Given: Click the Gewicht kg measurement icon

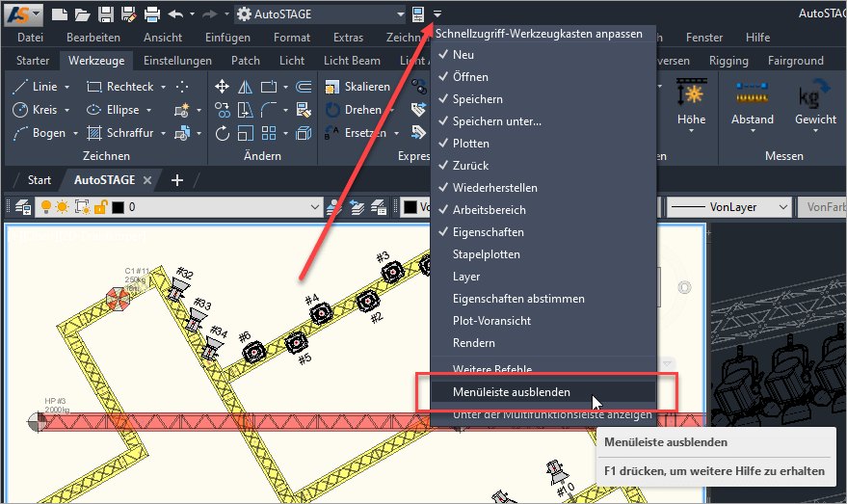Looking at the screenshot, I should (x=815, y=103).
